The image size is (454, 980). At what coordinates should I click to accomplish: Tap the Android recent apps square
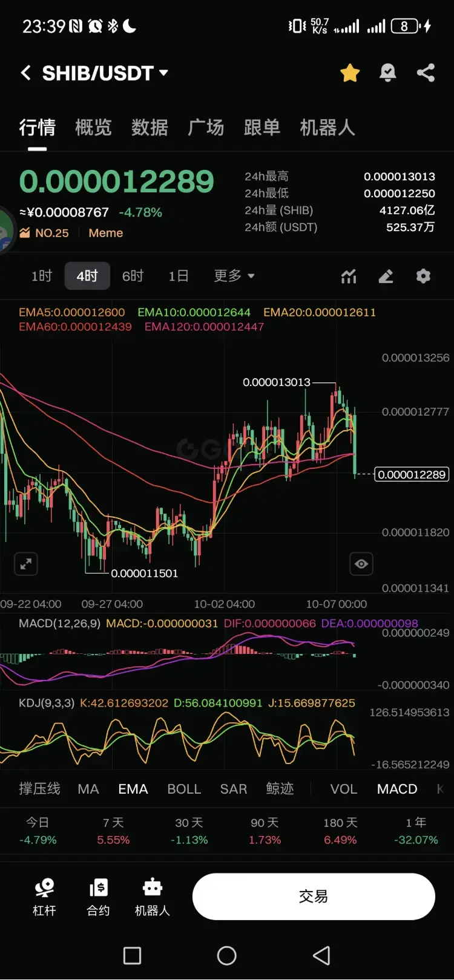[x=132, y=956]
